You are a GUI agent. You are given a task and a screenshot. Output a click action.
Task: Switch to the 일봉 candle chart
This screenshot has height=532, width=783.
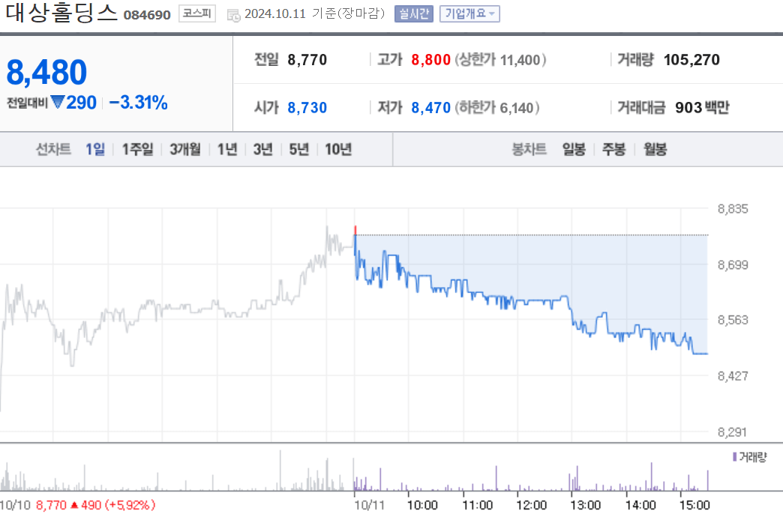click(x=574, y=149)
